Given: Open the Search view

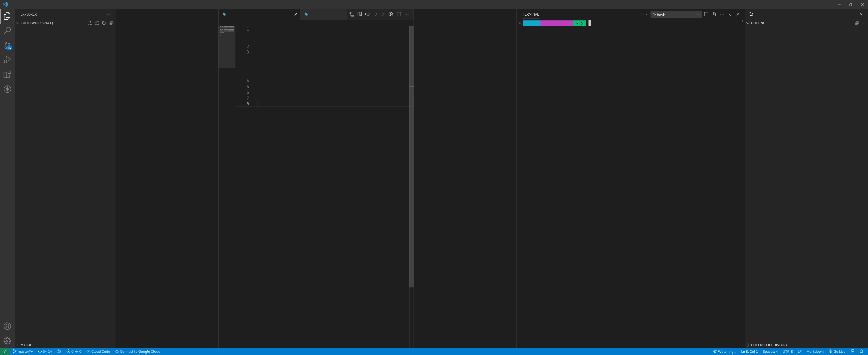Looking at the screenshot, I should tap(7, 30).
